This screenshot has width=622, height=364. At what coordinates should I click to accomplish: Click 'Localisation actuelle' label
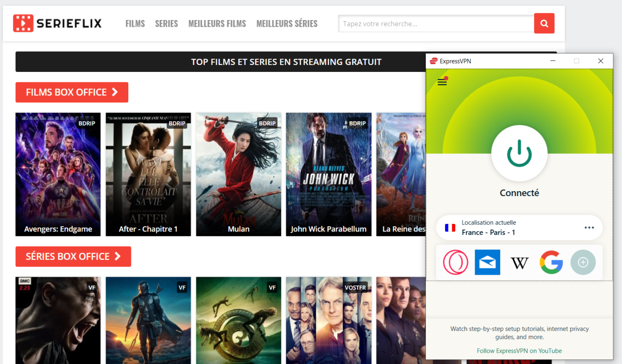click(x=489, y=222)
